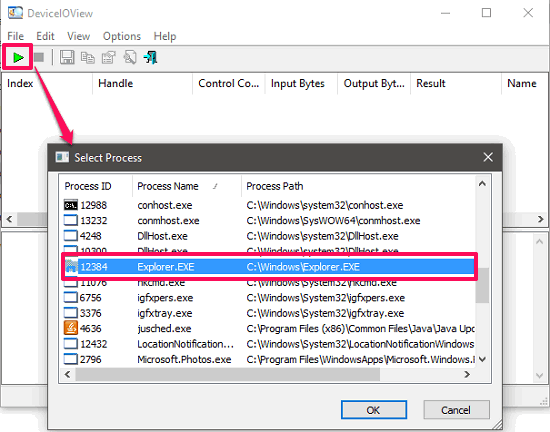This screenshot has width=550, height=432.
Task: Select the jusched.exe process row
Action: tap(269, 329)
